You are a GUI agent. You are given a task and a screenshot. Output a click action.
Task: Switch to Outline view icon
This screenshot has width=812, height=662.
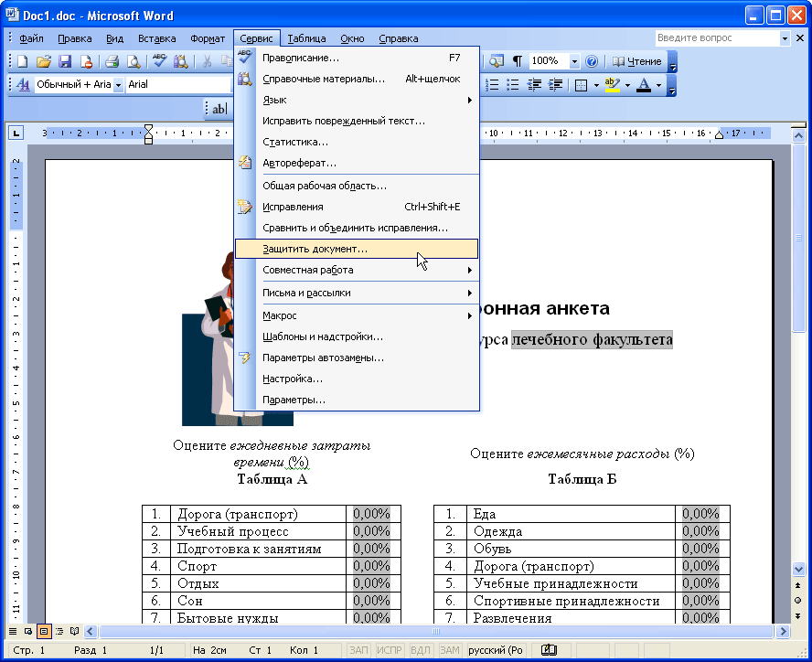59,631
